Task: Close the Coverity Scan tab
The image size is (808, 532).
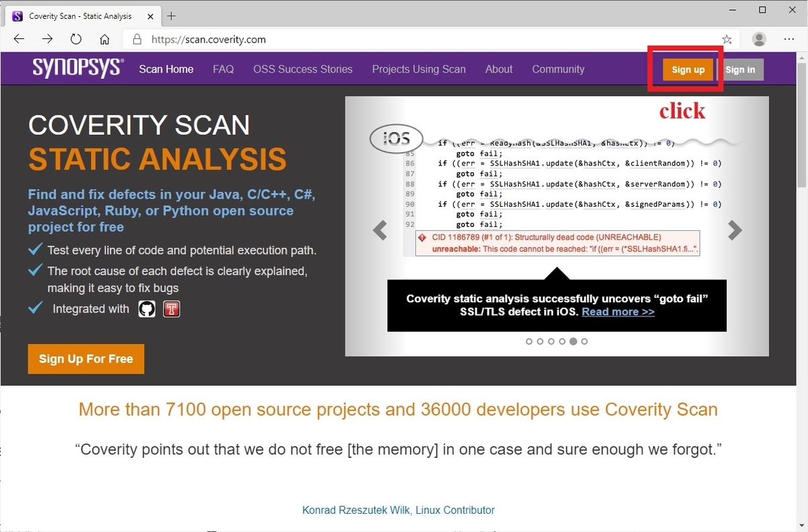Action: point(149,15)
